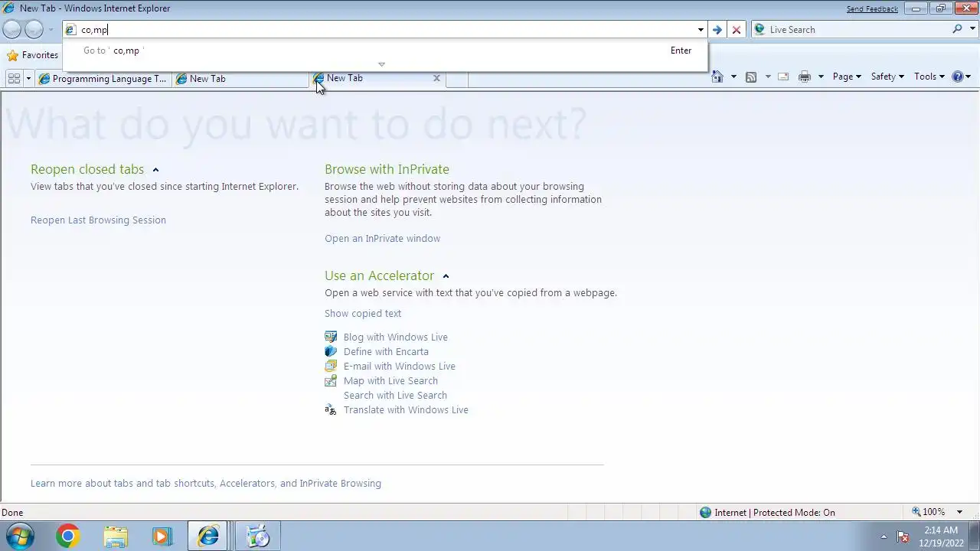Click the Browse with InPrivate heading
Image resolution: width=980 pixels, height=551 pixels.
pos(387,169)
